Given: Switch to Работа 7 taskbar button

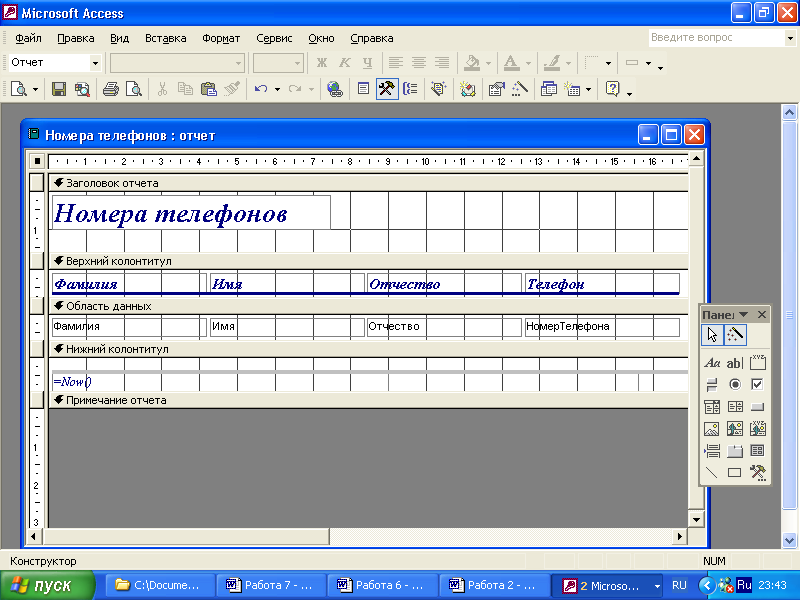Looking at the screenshot, I should 271,585.
